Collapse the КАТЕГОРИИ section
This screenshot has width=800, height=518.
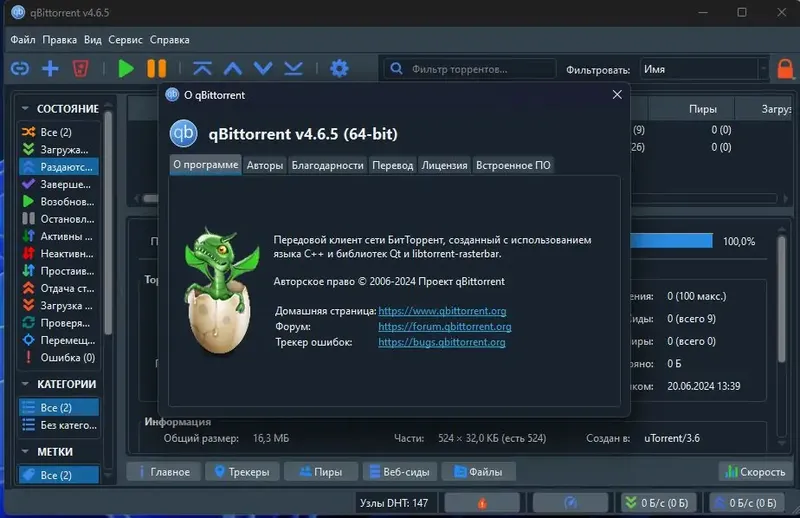(x=25, y=384)
